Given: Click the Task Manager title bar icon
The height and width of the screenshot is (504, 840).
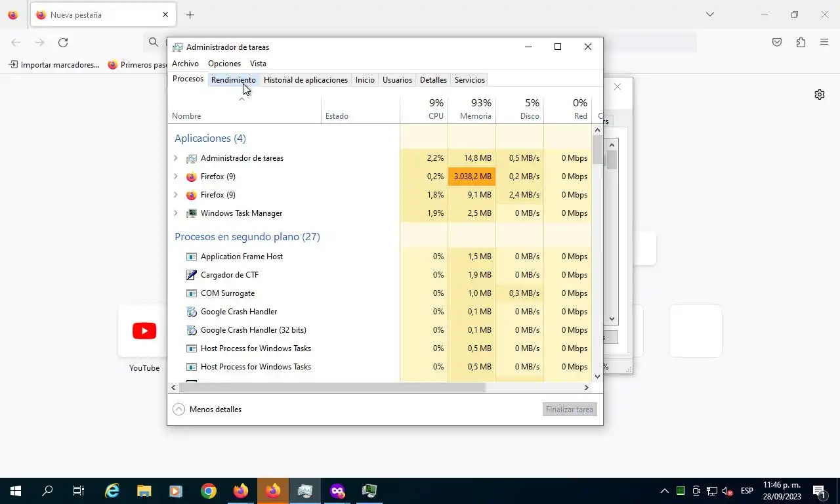Looking at the screenshot, I should pos(177,47).
